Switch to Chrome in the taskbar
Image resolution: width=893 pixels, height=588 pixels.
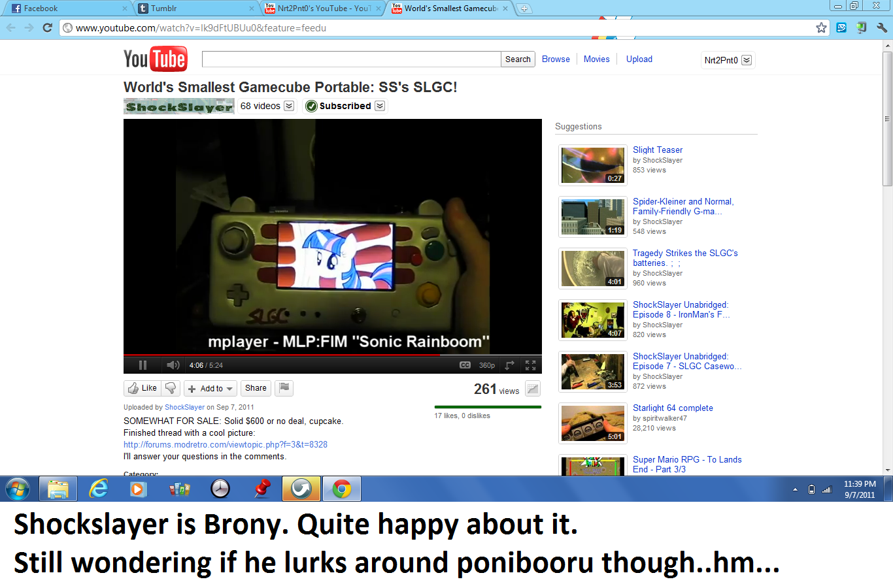pos(342,489)
